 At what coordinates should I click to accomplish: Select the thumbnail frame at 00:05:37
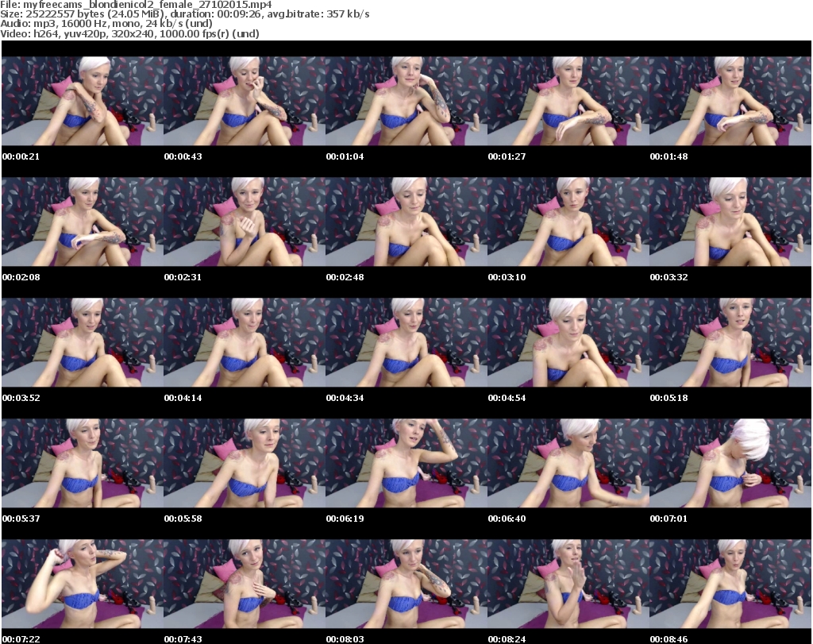(x=83, y=464)
